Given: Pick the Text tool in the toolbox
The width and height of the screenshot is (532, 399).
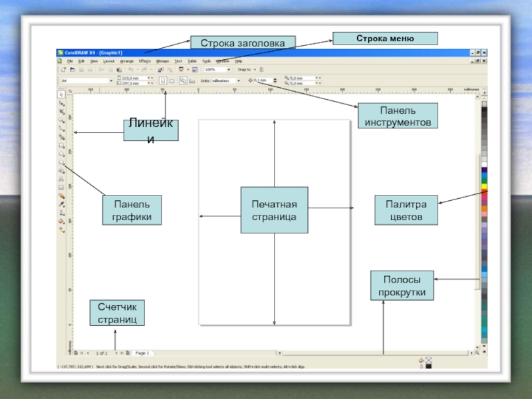Looking at the screenshot, I should (x=62, y=180).
